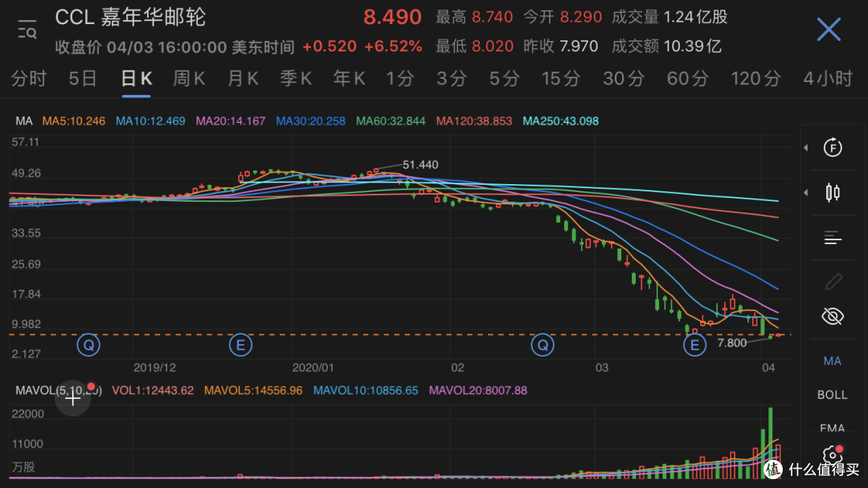Image resolution: width=868 pixels, height=488 pixels.
Task: Click the MA30:20.258 legend value
Action: (310, 121)
